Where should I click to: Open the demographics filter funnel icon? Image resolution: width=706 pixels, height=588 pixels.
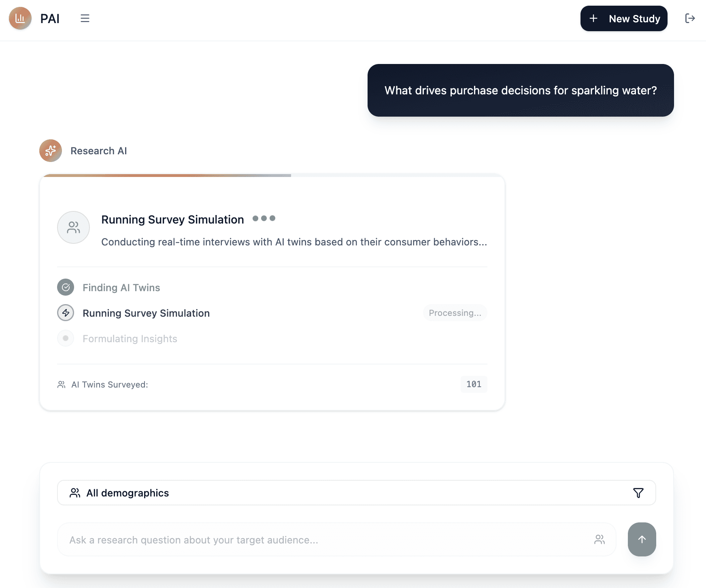coord(638,493)
